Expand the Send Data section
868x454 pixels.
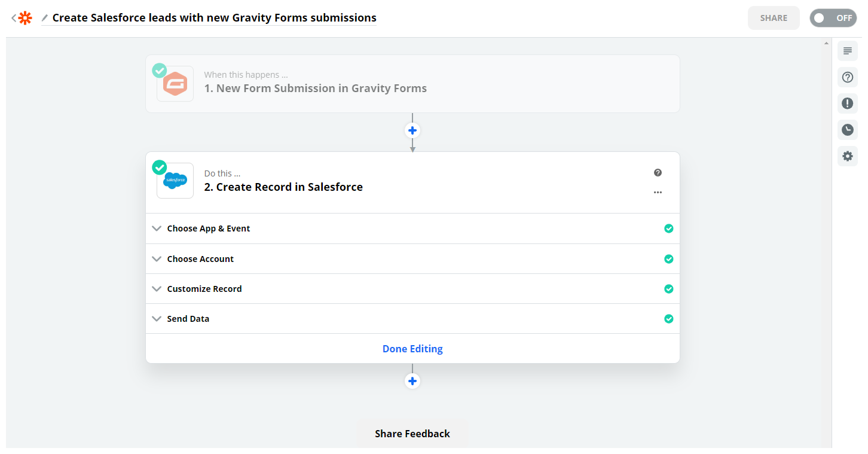pos(188,319)
